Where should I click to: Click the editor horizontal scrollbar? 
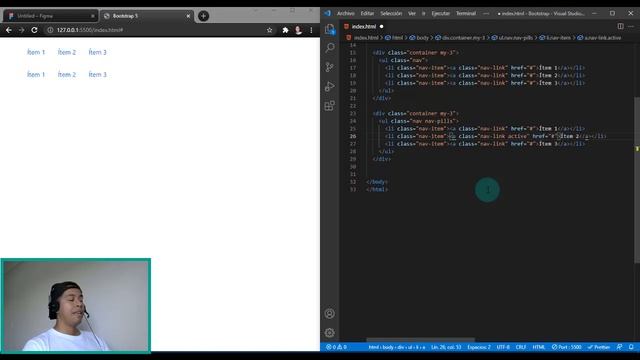tap(420, 340)
